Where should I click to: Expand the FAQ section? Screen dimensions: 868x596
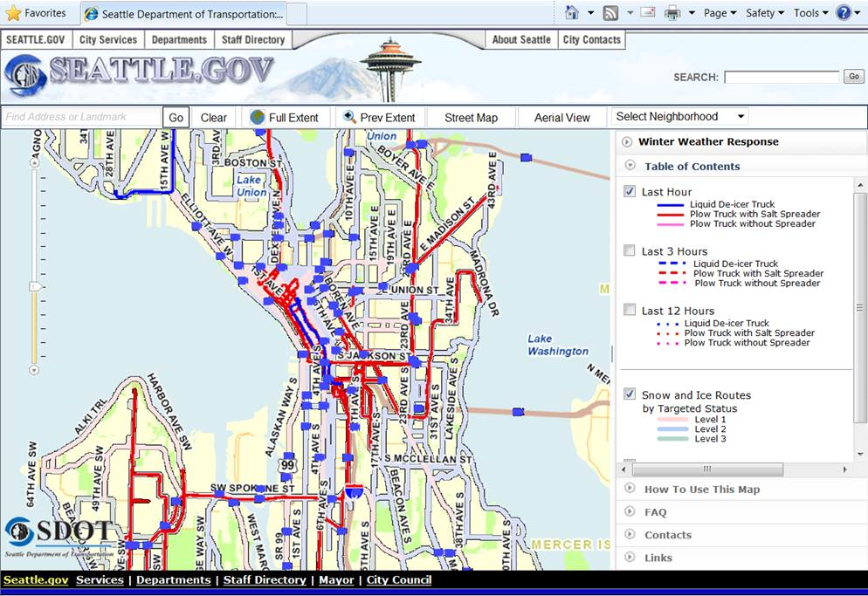655,511
